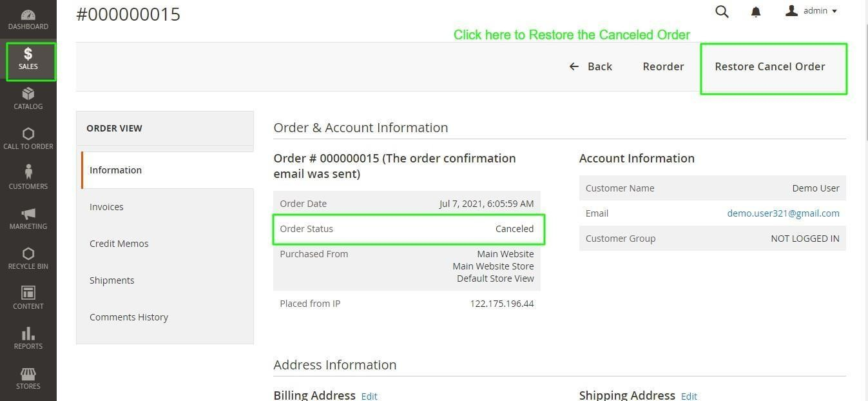Switch to the Credit Memos tab
The image size is (868, 401).
tap(119, 244)
